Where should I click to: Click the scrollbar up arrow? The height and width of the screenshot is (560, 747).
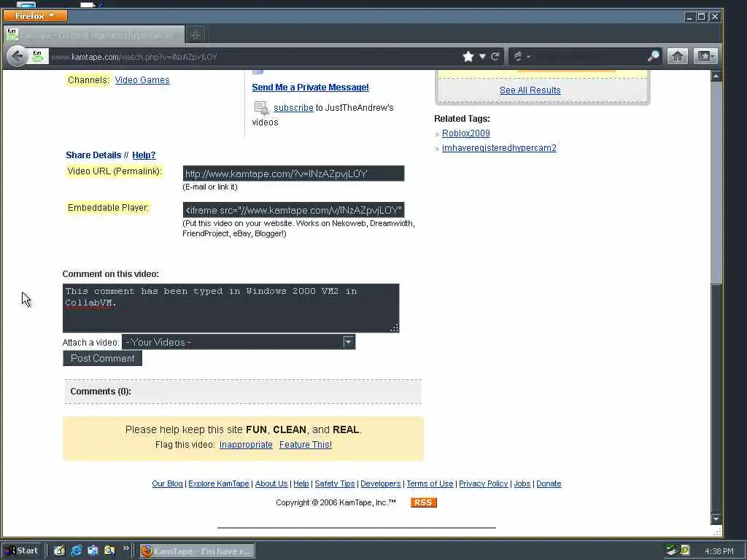click(716, 76)
